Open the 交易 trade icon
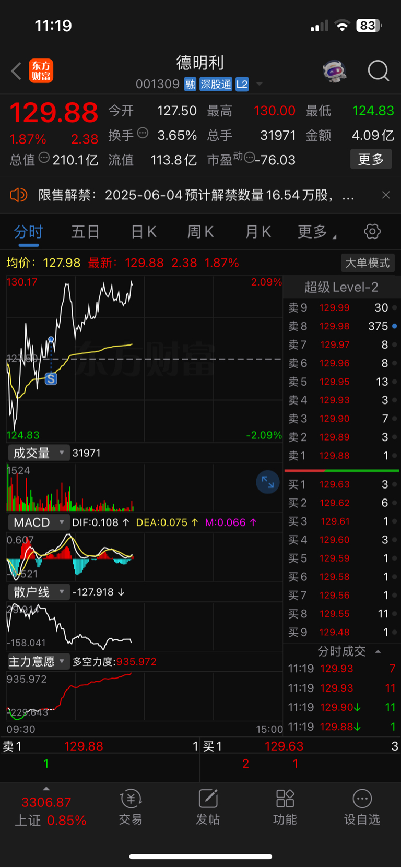This screenshot has width=401, height=868. [131, 807]
